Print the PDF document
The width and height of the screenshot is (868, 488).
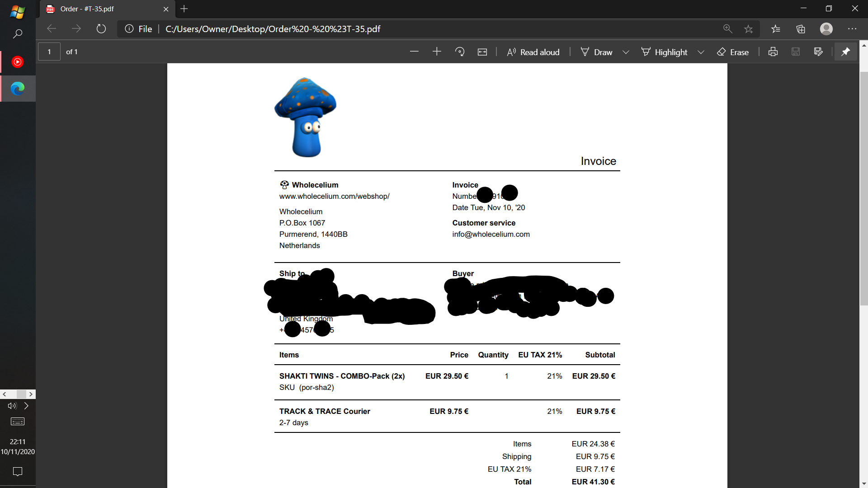tap(773, 52)
